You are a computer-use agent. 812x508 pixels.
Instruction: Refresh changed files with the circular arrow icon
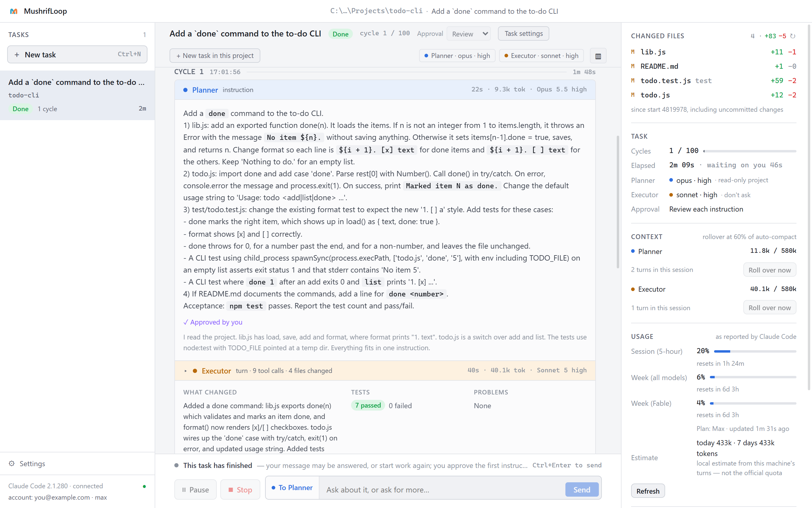tap(793, 36)
